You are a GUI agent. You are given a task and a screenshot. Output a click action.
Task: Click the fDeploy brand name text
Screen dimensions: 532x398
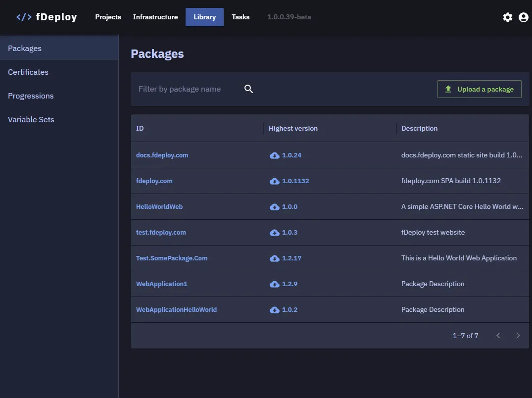[x=56, y=17]
